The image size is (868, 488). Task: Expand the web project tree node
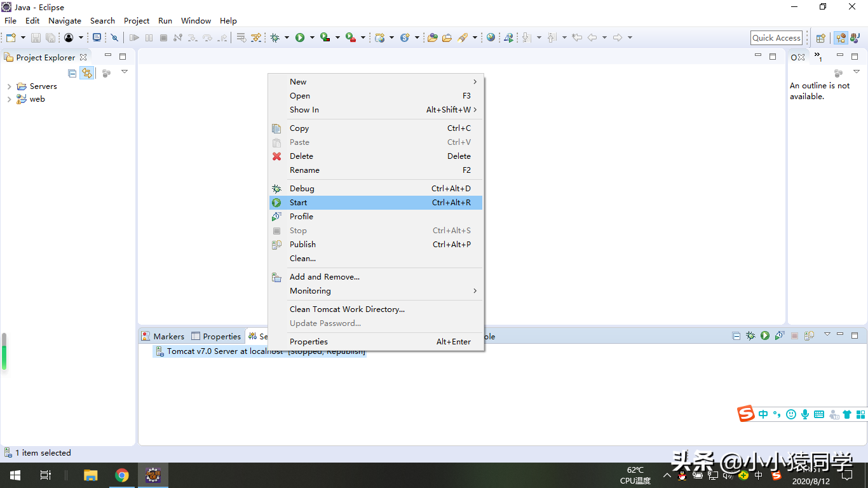pos(9,99)
